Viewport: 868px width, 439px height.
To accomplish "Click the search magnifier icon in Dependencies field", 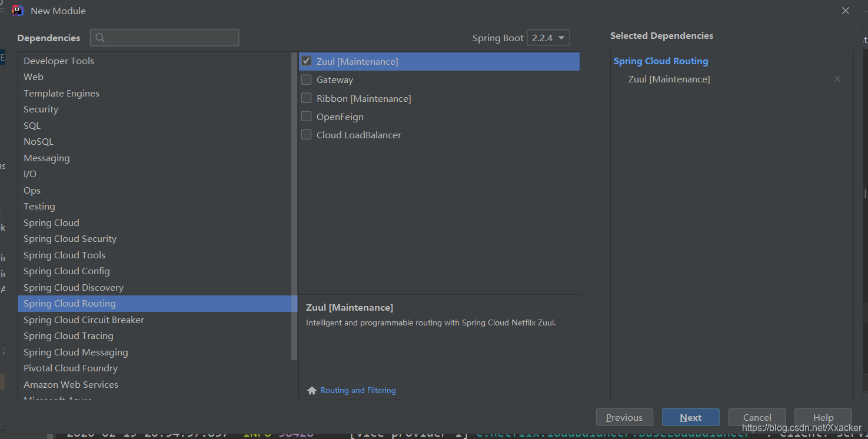I will pyautogui.click(x=100, y=38).
